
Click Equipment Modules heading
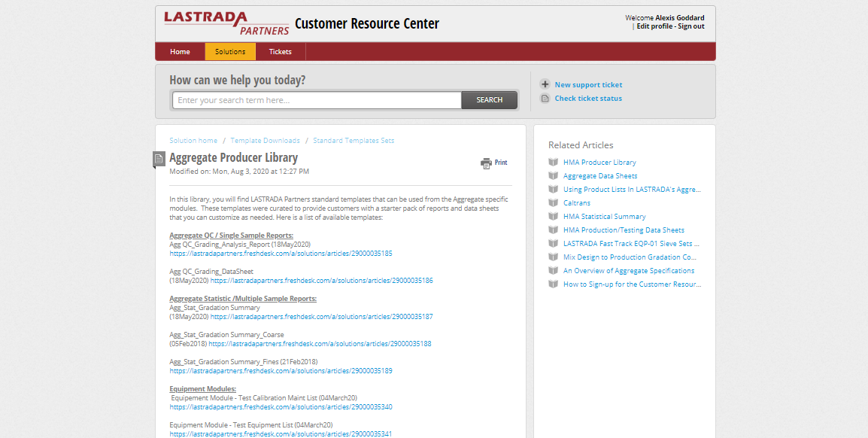click(202, 389)
